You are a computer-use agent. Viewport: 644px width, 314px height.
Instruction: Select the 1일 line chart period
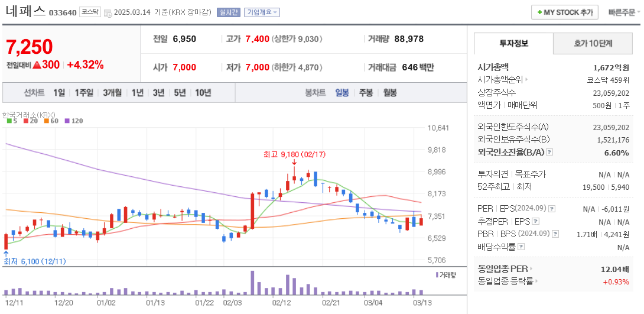pyautogui.click(x=58, y=93)
